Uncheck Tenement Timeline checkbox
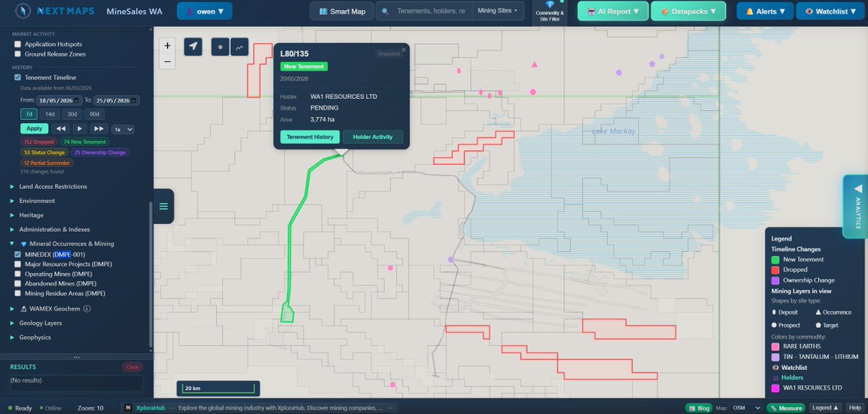Viewport: 868px width, 414px height. pyautogui.click(x=18, y=77)
